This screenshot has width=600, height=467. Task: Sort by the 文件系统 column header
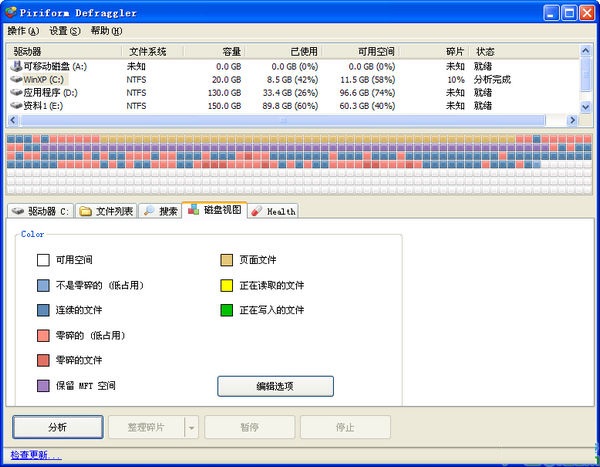click(x=152, y=51)
